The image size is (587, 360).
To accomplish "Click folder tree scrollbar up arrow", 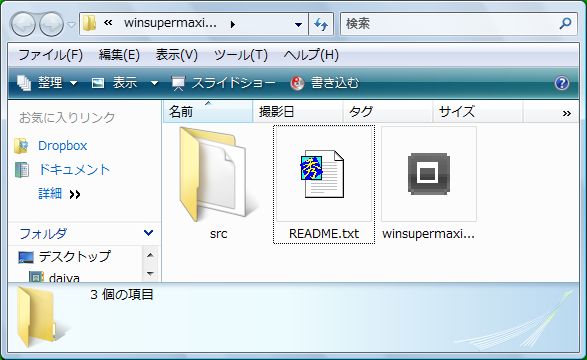I will click(150, 256).
